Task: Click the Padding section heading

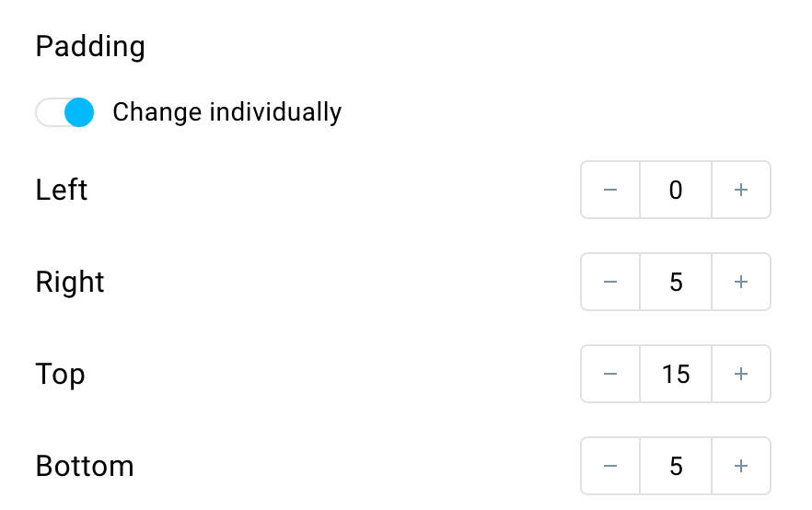Action: pos(90,47)
